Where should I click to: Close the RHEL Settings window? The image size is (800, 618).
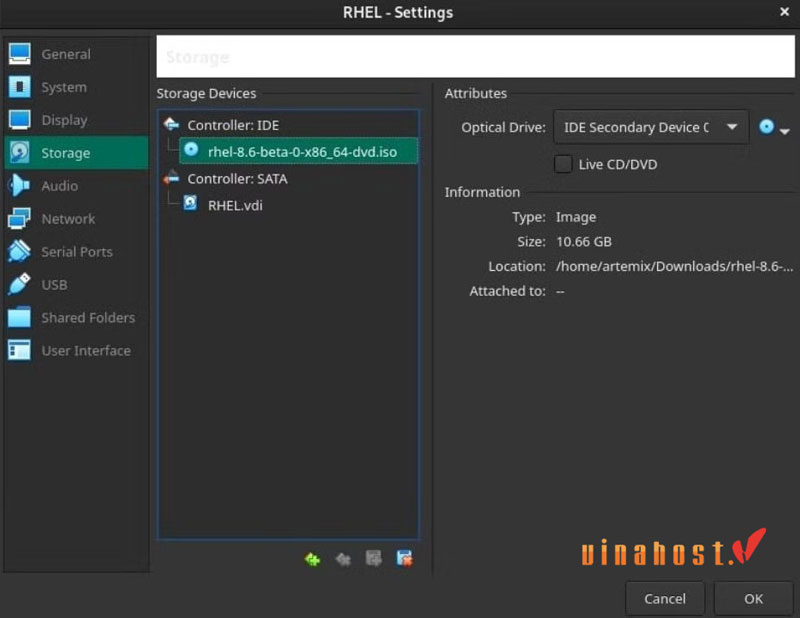click(785, 11)
